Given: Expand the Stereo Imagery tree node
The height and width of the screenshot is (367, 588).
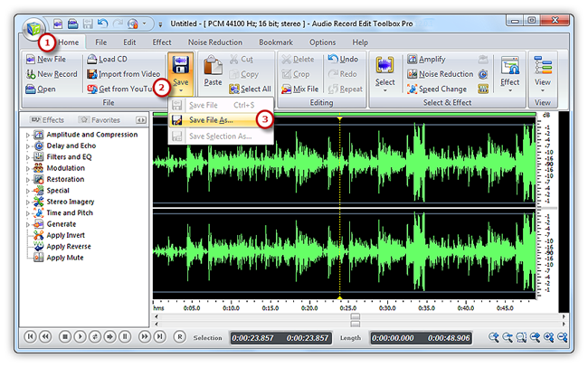Looking at the screenshot, I should pos(27,202).
